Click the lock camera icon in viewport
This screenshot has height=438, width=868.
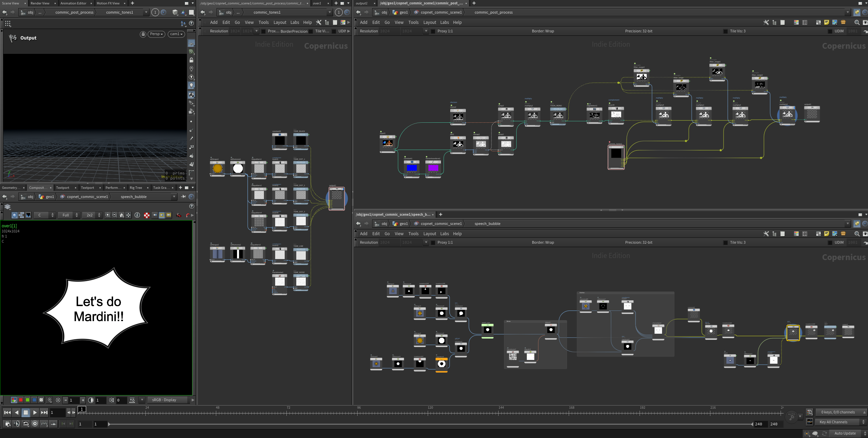(143, 34)
